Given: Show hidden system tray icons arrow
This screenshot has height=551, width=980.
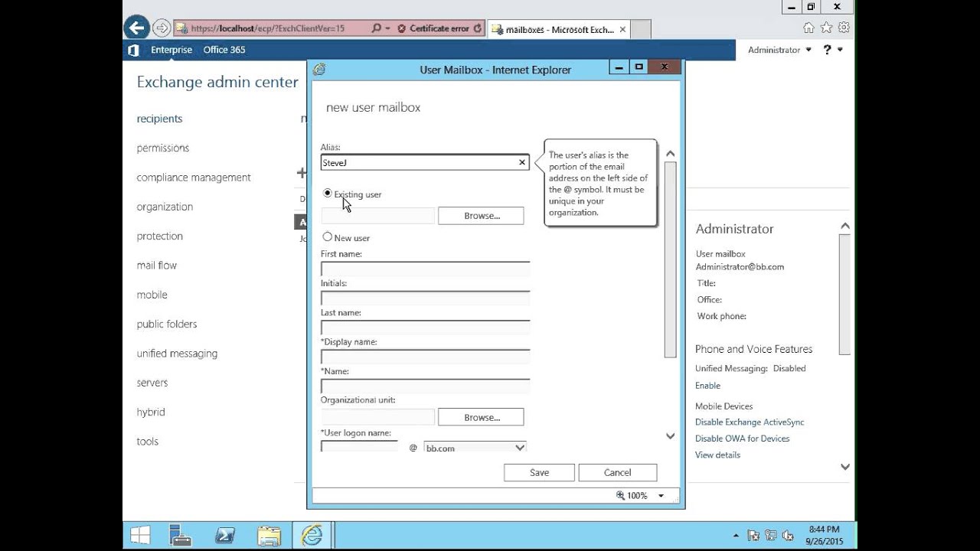Looking at the screenshot, I should pos(737,536).
